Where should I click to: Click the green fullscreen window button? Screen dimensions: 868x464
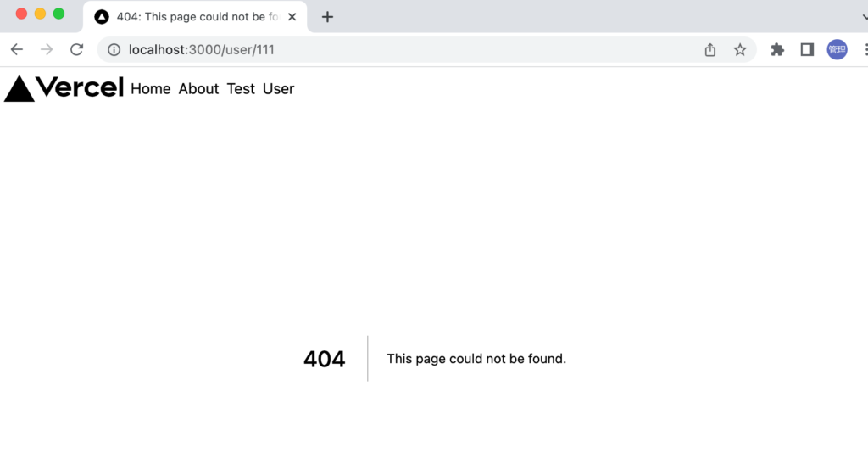(x=58, y=14)
